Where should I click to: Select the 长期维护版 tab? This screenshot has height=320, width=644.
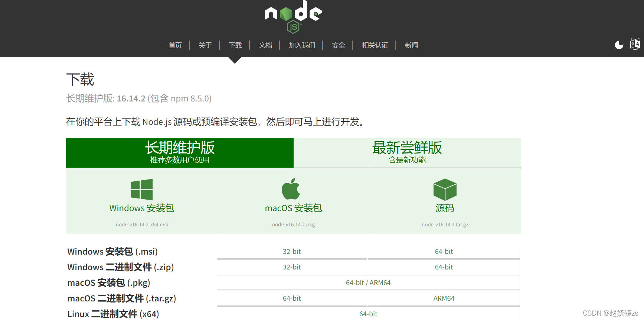[180, 153]
